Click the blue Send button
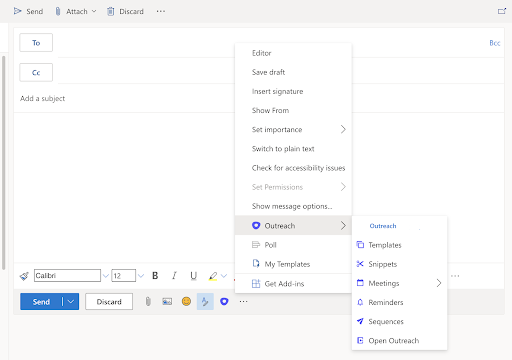The width and height of the screenshot is (512, 360). coord(41,302)
